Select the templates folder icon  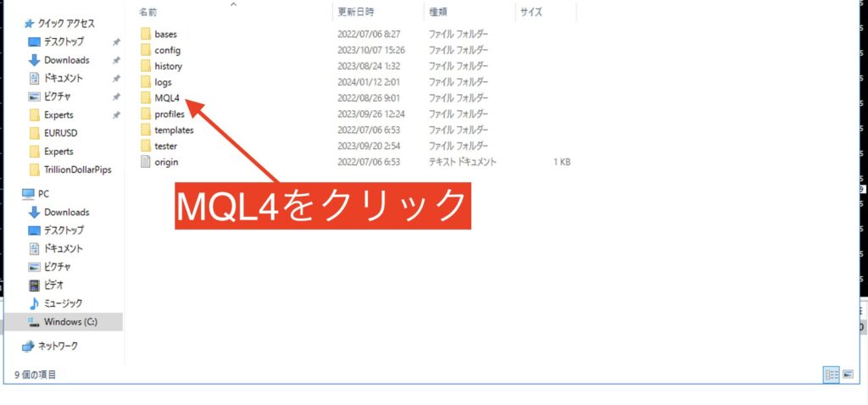[x=146, y=130]
